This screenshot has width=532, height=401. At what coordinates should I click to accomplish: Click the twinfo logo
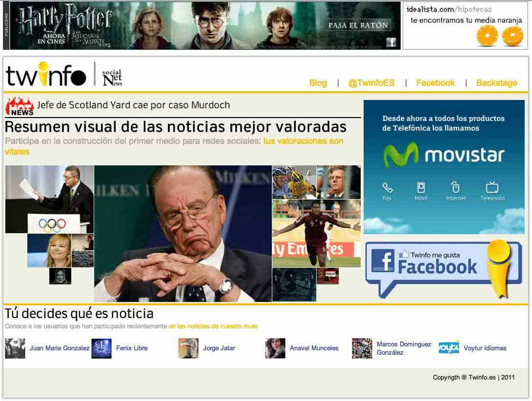(46, 74)
